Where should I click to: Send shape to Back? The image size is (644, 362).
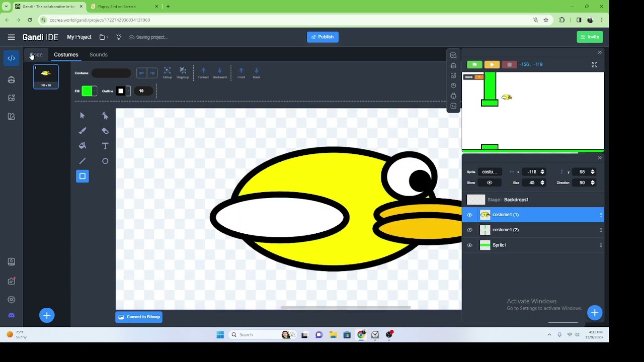coord(256,73)
